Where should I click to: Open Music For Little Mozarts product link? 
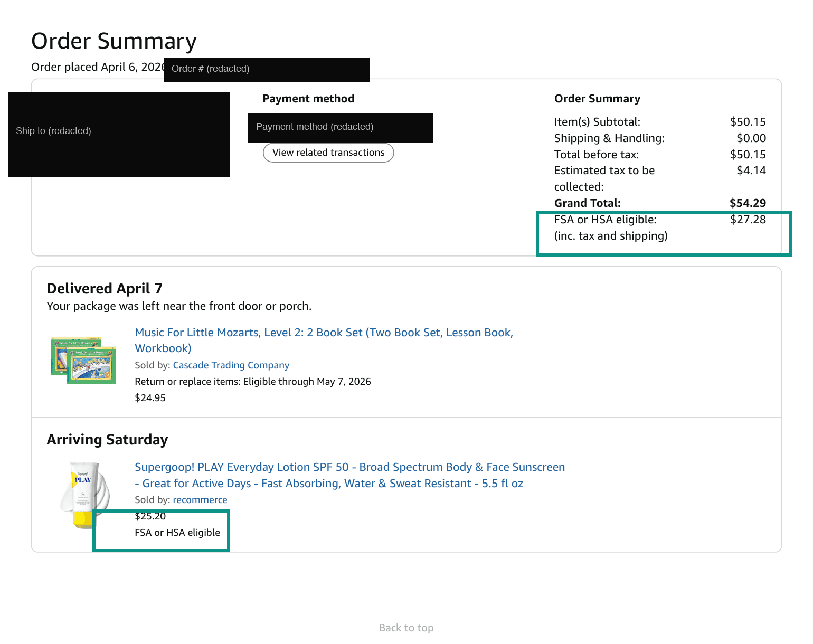click(324, 340)
